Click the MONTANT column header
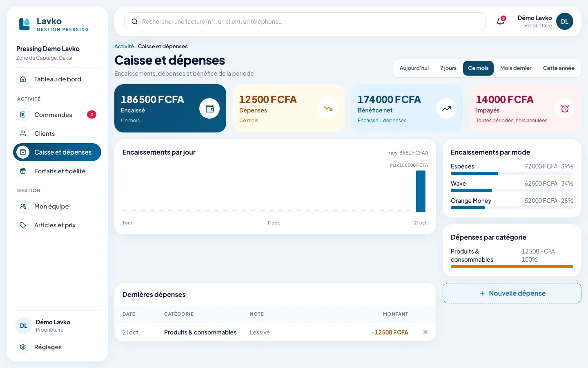Screen dimensions: 588x368 click(x=395, y=314)
